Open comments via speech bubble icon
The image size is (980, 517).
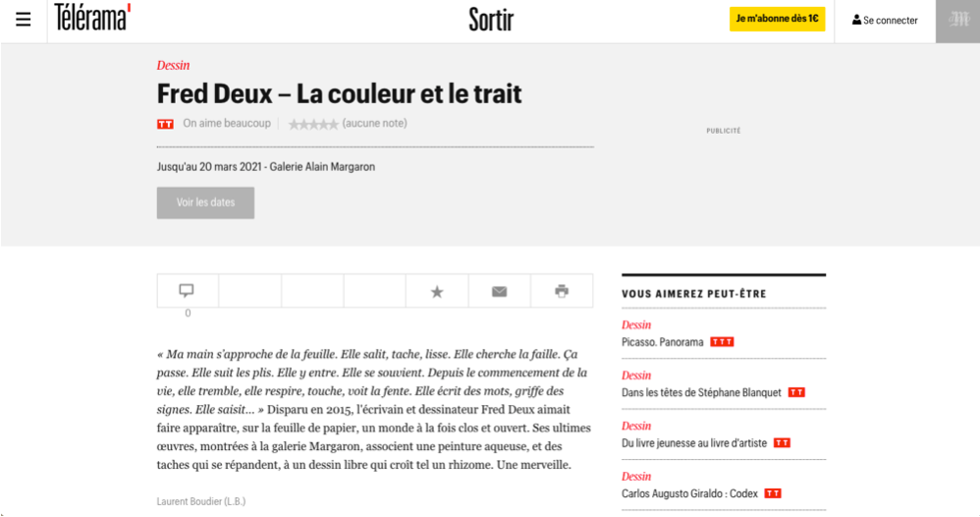click(187, 290)
